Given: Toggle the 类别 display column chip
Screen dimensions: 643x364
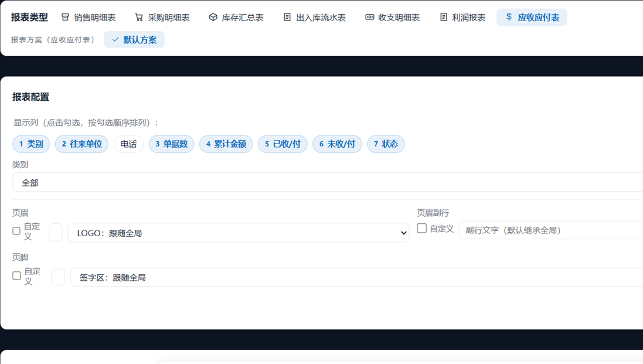Looking at the screenshot, I should click(x=31, y=144).
